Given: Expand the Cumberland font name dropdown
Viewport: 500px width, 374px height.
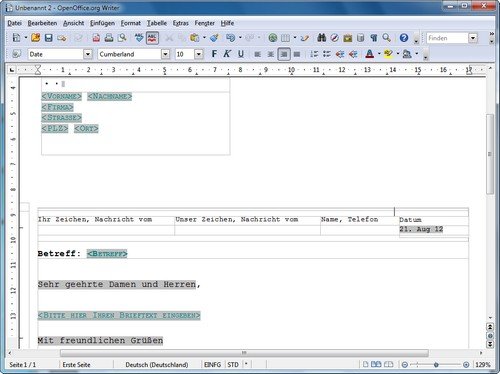Looking at the screenshot, I should [x=165, y=54].
